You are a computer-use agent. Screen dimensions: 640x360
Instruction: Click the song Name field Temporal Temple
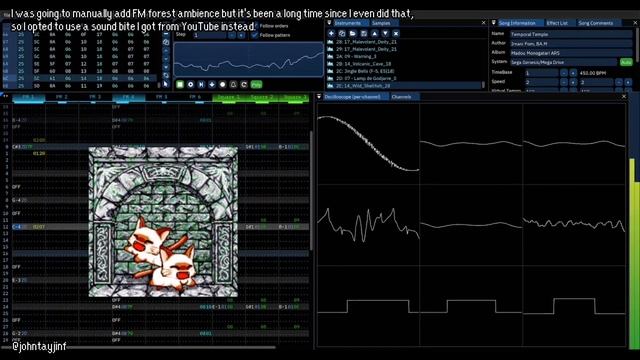(571, 34)
